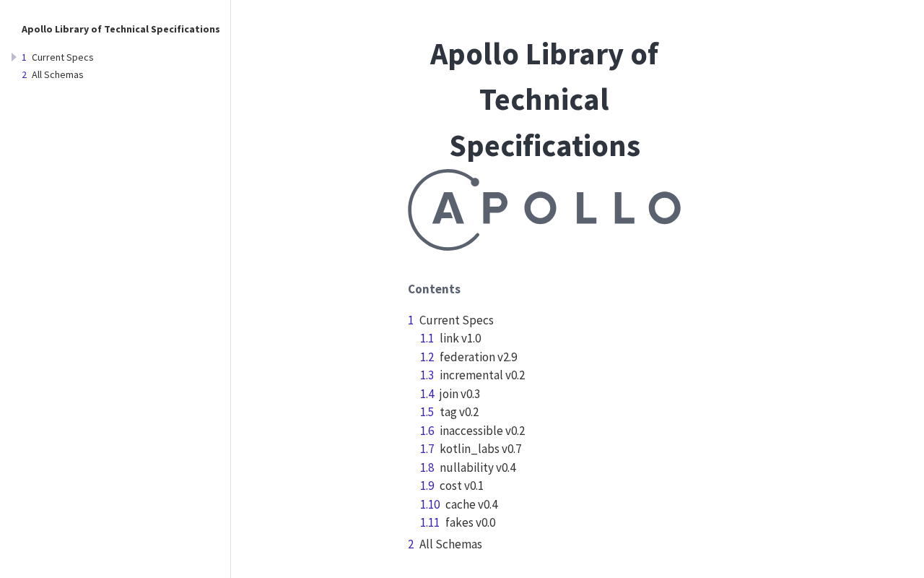Expand the Current Specs sidebar section

coord(14,57)
